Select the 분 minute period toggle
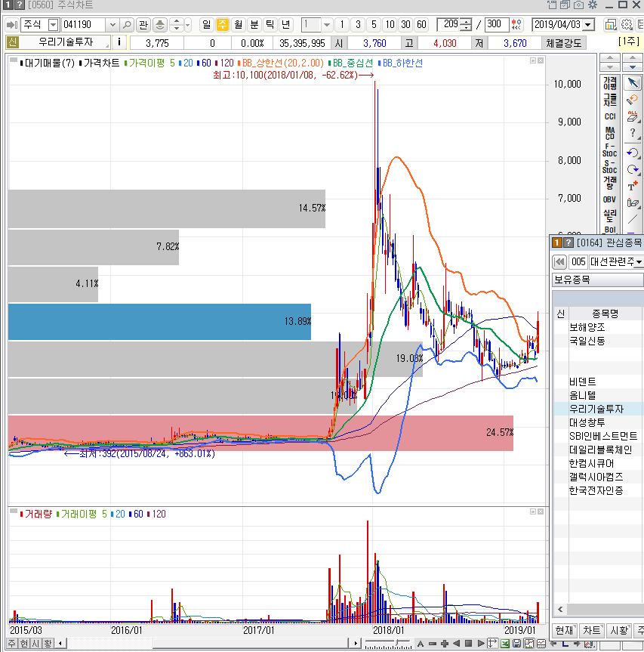 [254, 24]
